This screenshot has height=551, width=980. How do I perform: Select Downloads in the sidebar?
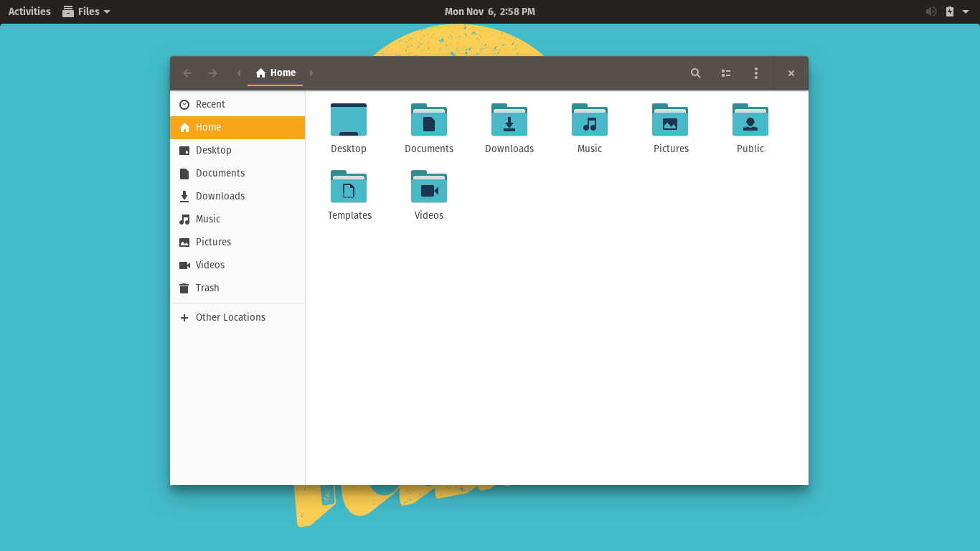(x=237, y=196)
